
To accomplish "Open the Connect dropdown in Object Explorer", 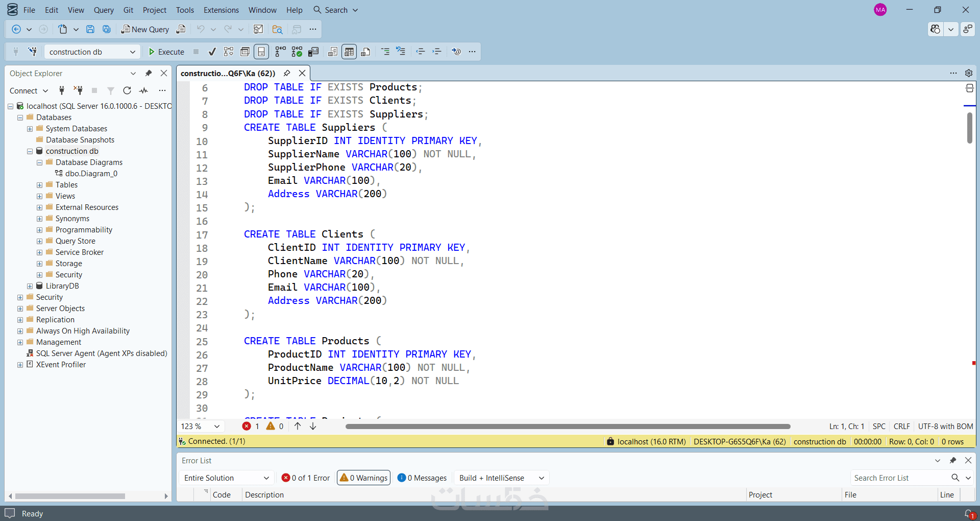I will [29, 90].
